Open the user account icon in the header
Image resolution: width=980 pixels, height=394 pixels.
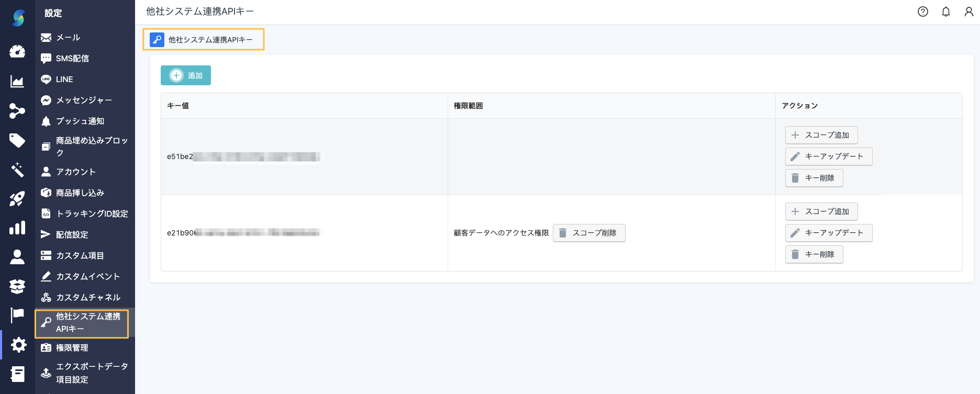[x=969, y=12]
